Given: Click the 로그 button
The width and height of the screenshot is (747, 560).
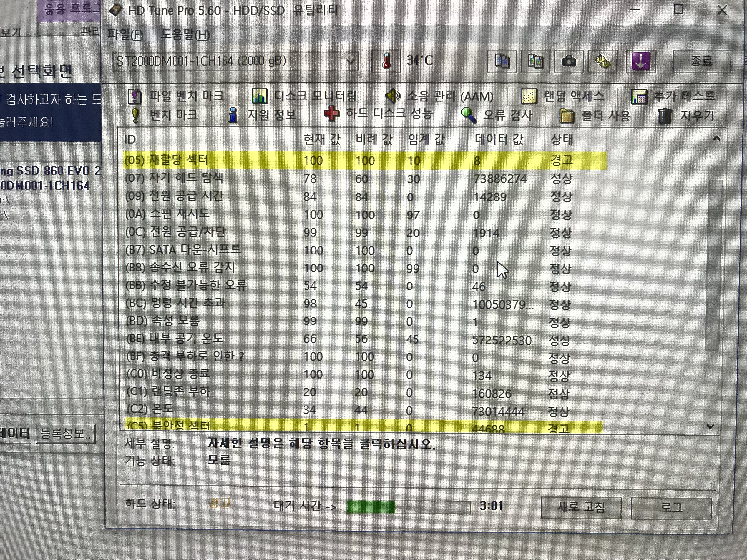Looking at the screenshot, I should point(671,507).
